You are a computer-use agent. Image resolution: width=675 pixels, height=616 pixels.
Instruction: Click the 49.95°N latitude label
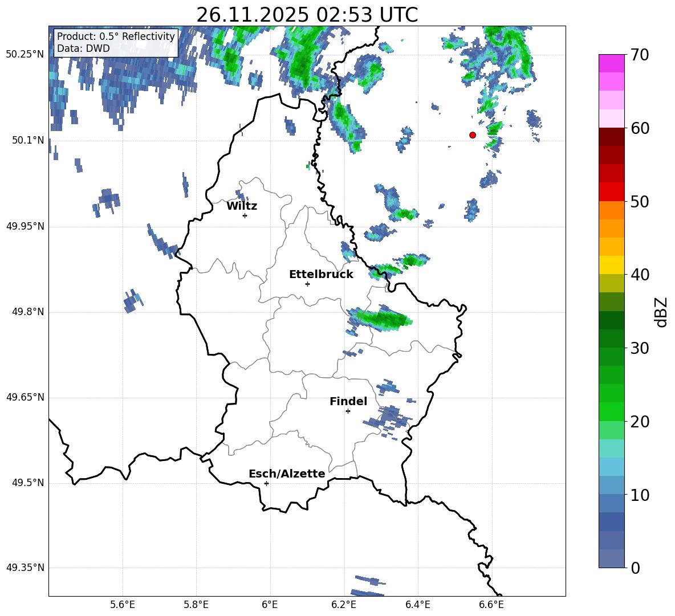25,226
